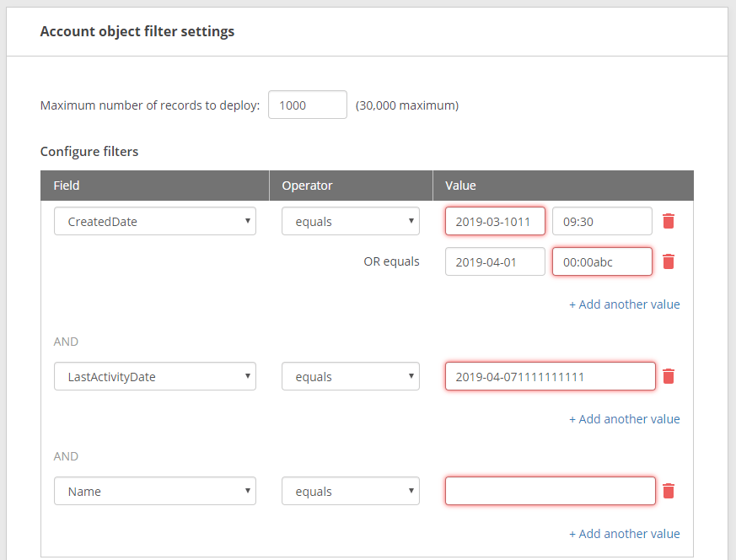Focus the maximum number of records field

[x=307, y=105]
